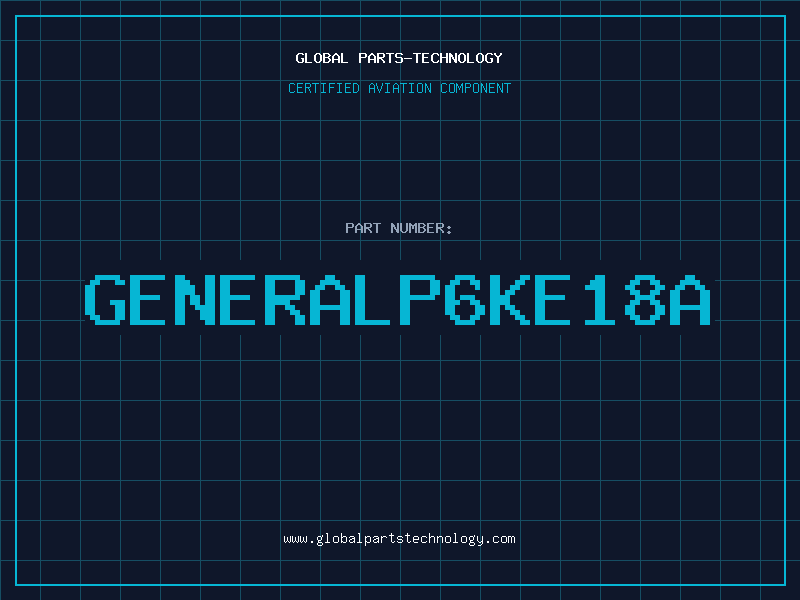Click the first letter G of part number
The width and height of the screenshot is (800, 600).
tap(105, 300)
